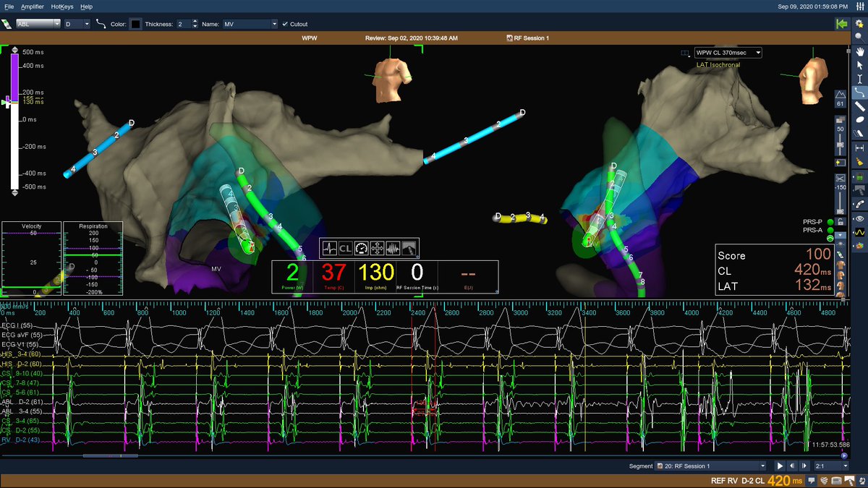Open the black Color swatch
Viewport: 868px width, 488px height.
click(x=135, y=24)
